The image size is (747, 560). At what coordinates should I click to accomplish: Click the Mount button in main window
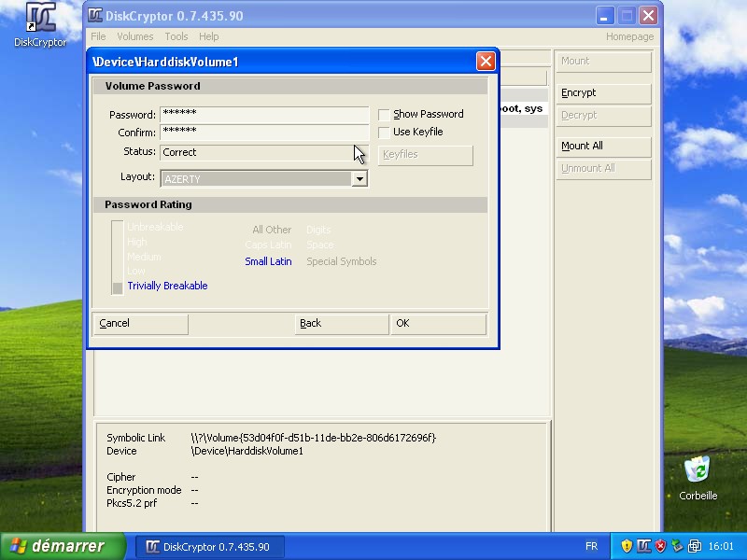pos(603,62)
